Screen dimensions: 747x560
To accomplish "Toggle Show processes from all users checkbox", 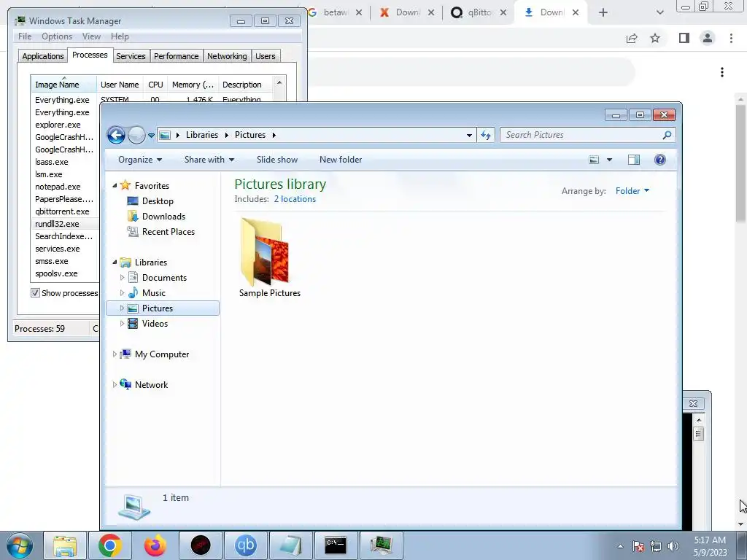I will click(x=35, y=293).
